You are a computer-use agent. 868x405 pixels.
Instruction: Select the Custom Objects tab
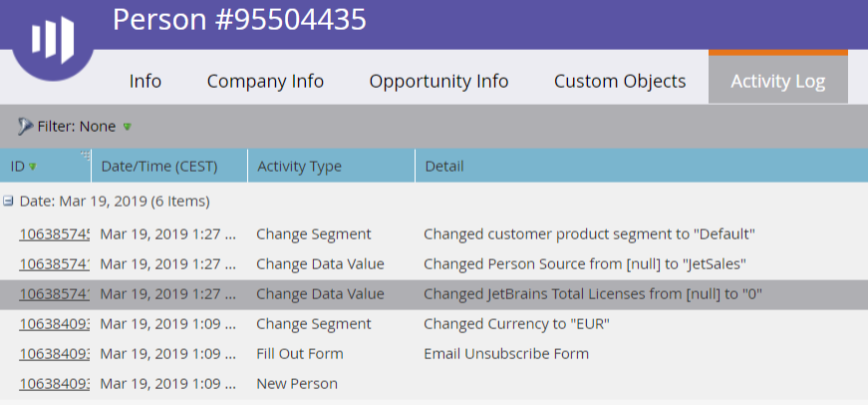coord(620,82)
